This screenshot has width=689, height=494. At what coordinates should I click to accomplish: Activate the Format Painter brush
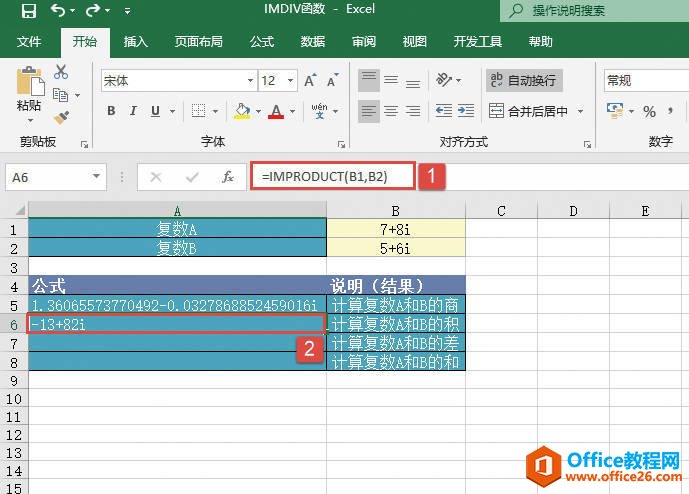pos(61,118)
